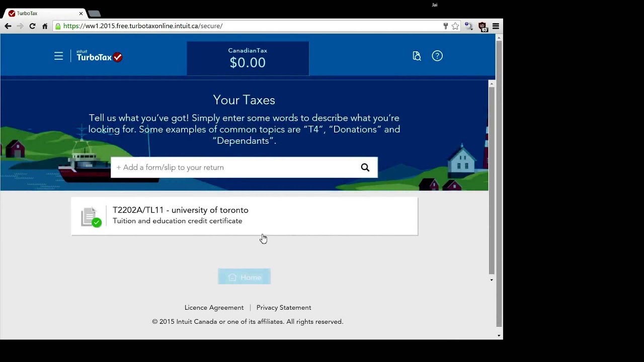Open a new browser tab
The width and height of the screenshot is (644, 362).
(94, 14)
